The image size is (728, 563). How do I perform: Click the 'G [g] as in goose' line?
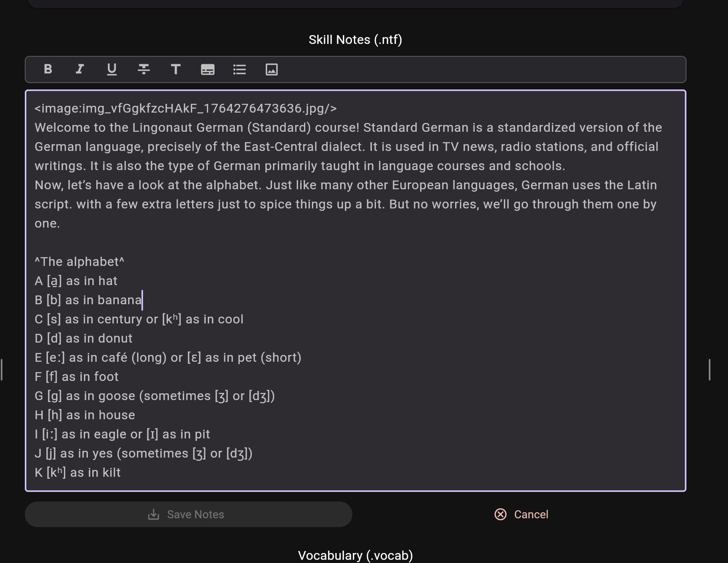[x=155, y=396]
